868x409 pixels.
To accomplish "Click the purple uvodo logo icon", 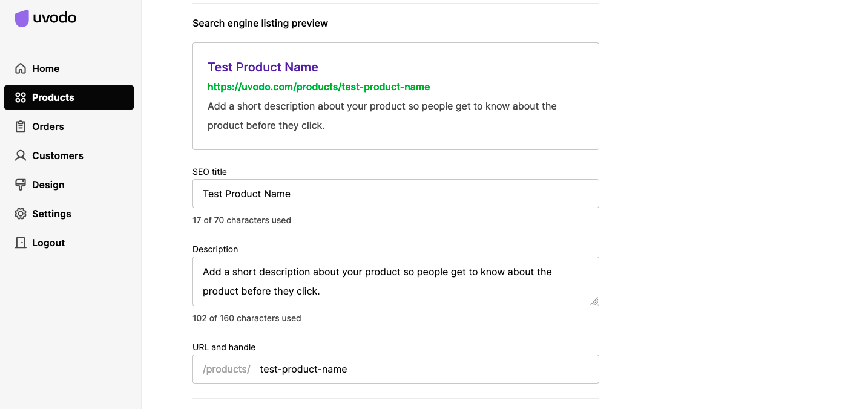I will pos(22,18).
